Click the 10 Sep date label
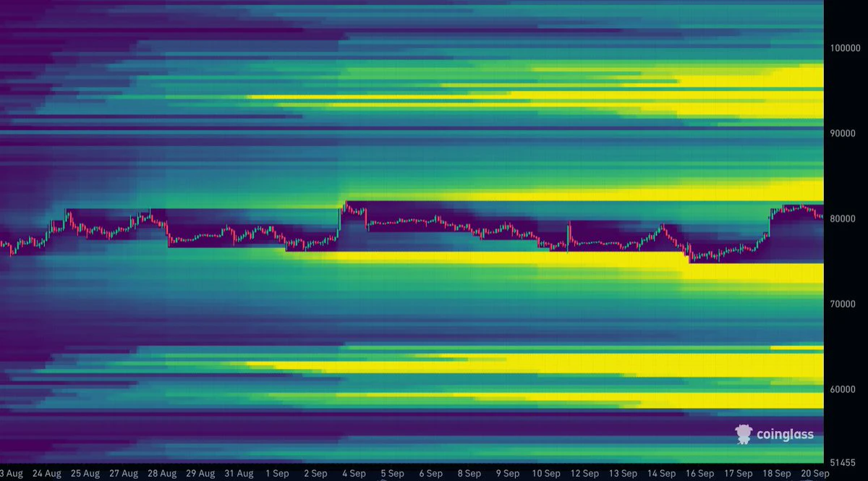Image resolution: width=868 pixels, height=481 pixels. tap(545, 474)
